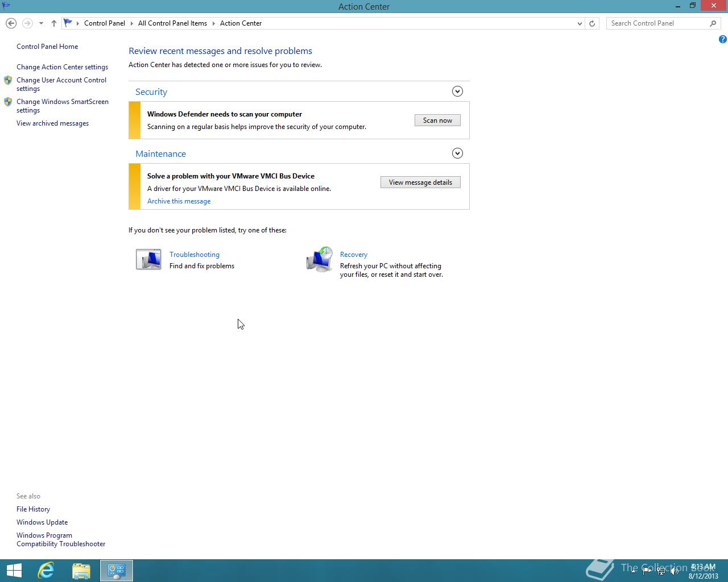728x582 pixels.
Task: Go up one level with Up arrow
Action: point(54,23)
